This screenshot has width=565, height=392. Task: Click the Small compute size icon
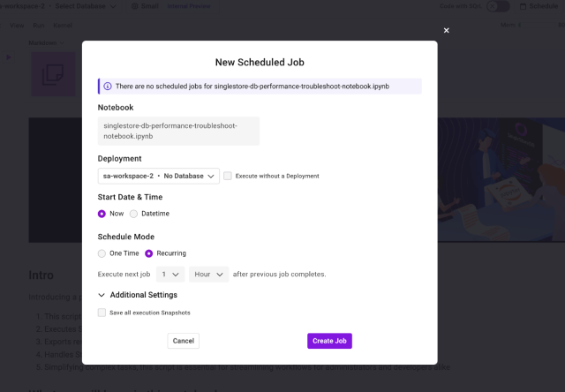click(x=135, y=6)
